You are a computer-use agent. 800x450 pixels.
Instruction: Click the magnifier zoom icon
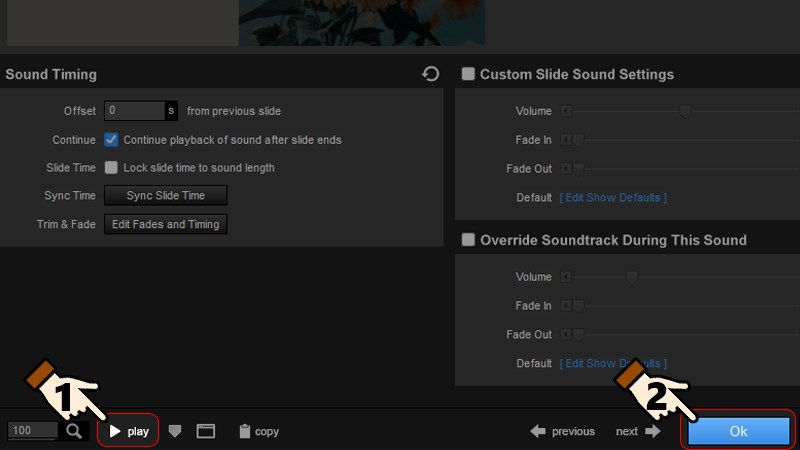(74, 431)
